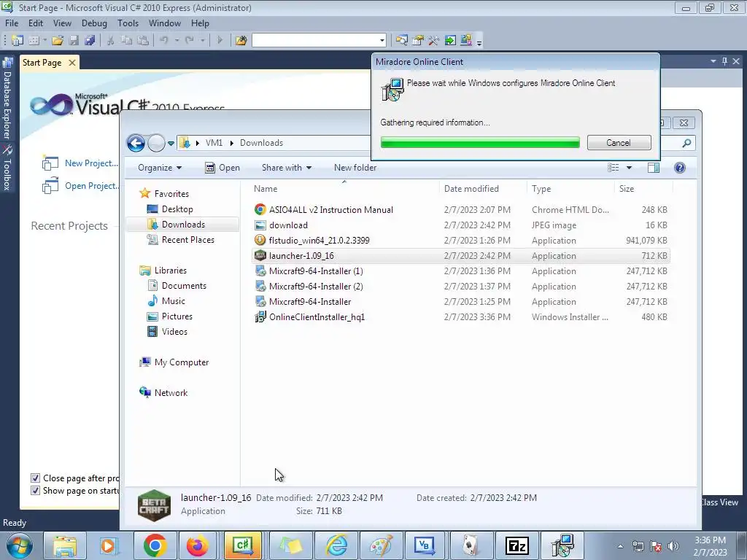Image resolution: width=747 pixels, height=560 pixels.
Task: Open Explorer Help question mark icon
Action: (x=680, y=168)
